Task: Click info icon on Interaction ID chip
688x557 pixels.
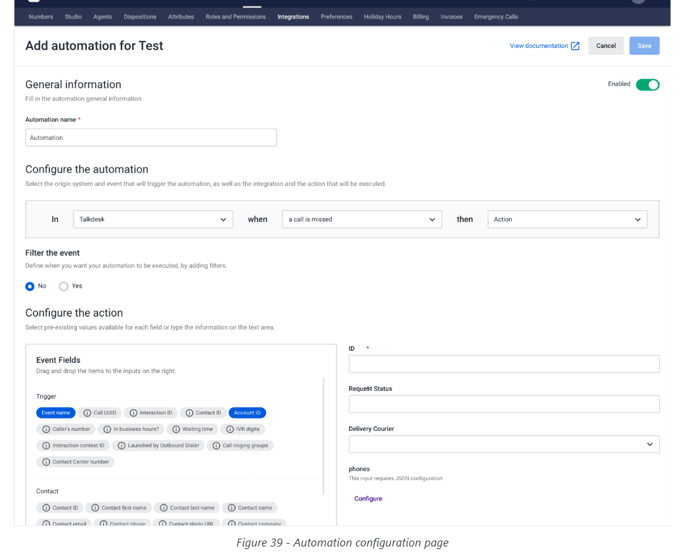Action: coord(132,413)
